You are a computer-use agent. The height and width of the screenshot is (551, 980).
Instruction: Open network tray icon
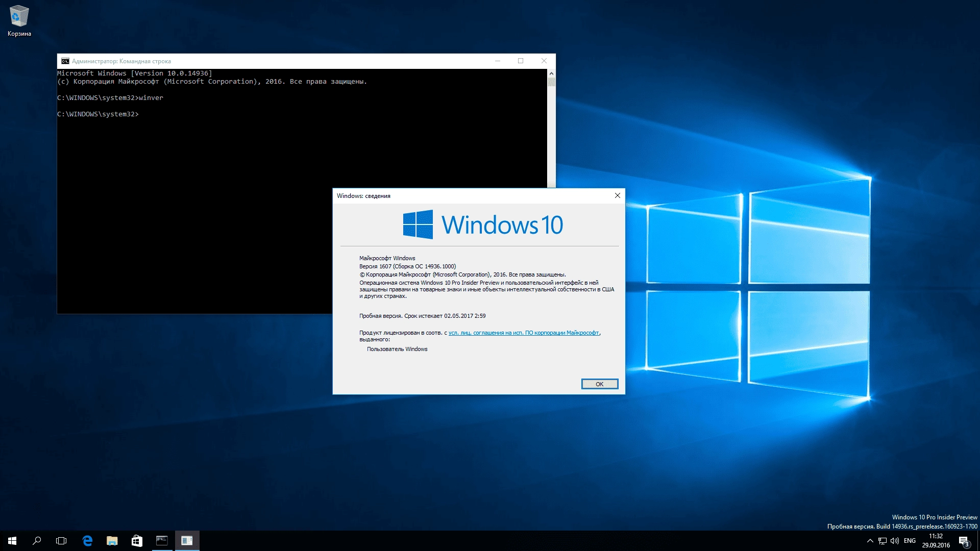click(x=883, y=541)
